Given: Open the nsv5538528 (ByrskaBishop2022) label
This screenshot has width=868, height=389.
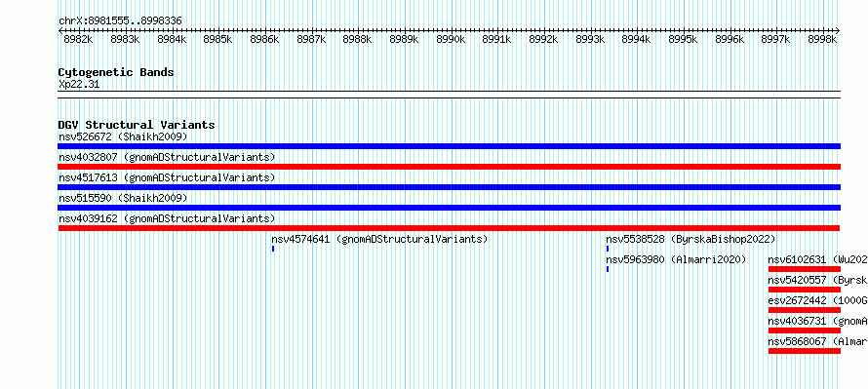Looking at the screenshot, I should point(690,239).
